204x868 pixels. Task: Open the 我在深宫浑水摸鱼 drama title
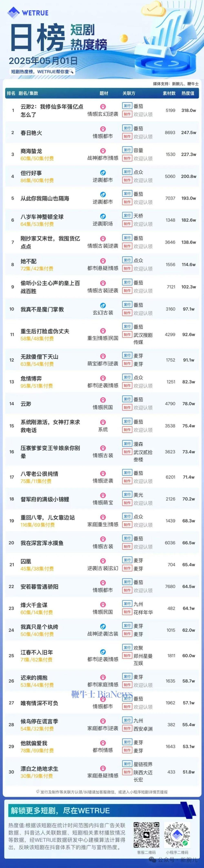42,543
